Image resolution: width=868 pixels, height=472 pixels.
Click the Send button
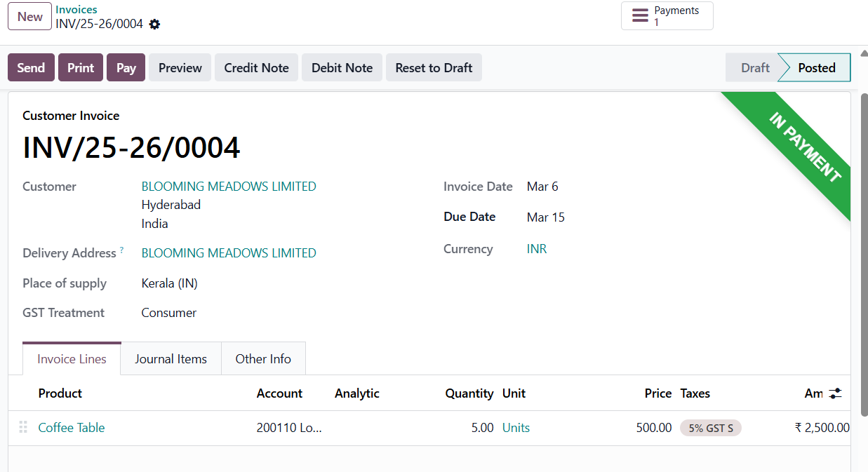pos(31,68)
